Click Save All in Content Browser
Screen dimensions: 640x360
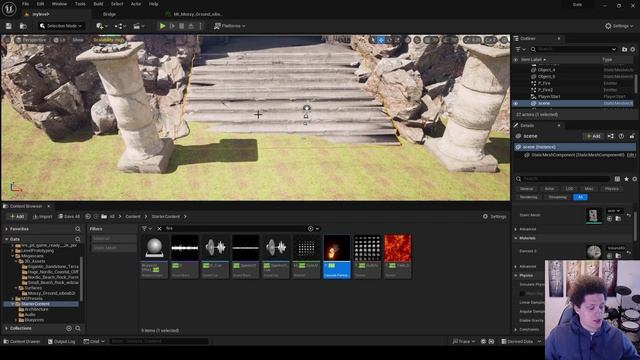point(69,217)
